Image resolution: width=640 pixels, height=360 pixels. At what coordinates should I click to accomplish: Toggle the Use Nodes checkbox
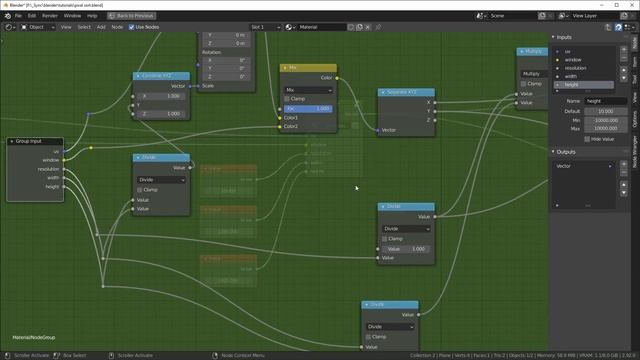131,27
